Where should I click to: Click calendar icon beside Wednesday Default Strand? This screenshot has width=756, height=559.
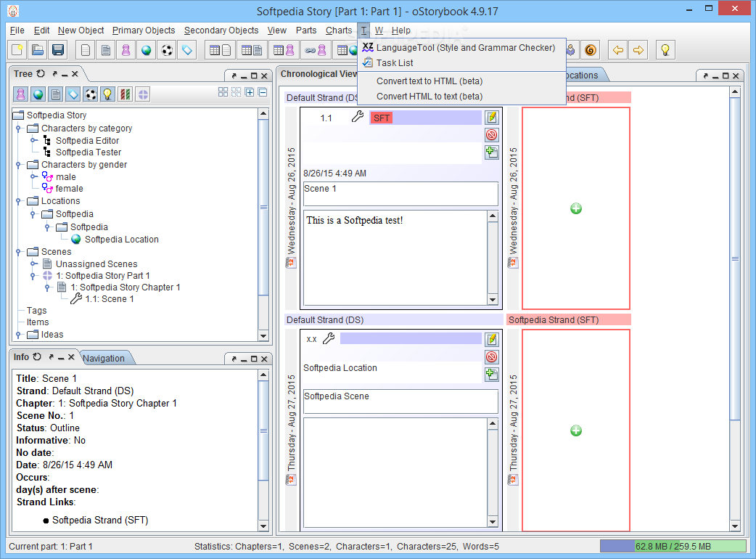point(291,263)
